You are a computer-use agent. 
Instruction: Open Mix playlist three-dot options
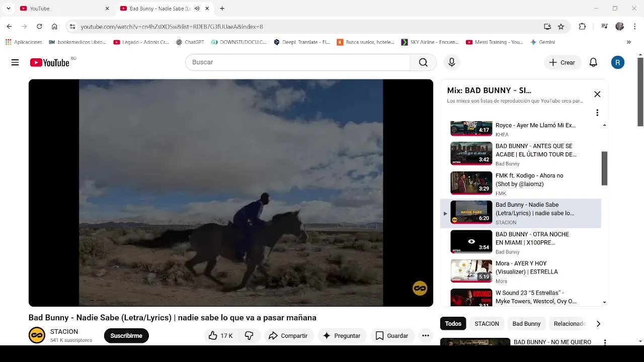pyautogui.click(x=597, y=113)
